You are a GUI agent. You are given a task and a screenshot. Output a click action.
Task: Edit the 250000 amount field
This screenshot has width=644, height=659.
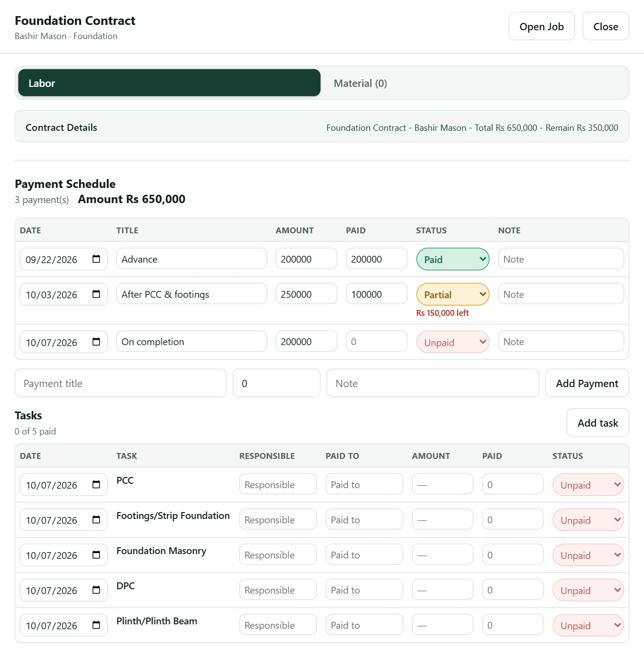(306, 294)
